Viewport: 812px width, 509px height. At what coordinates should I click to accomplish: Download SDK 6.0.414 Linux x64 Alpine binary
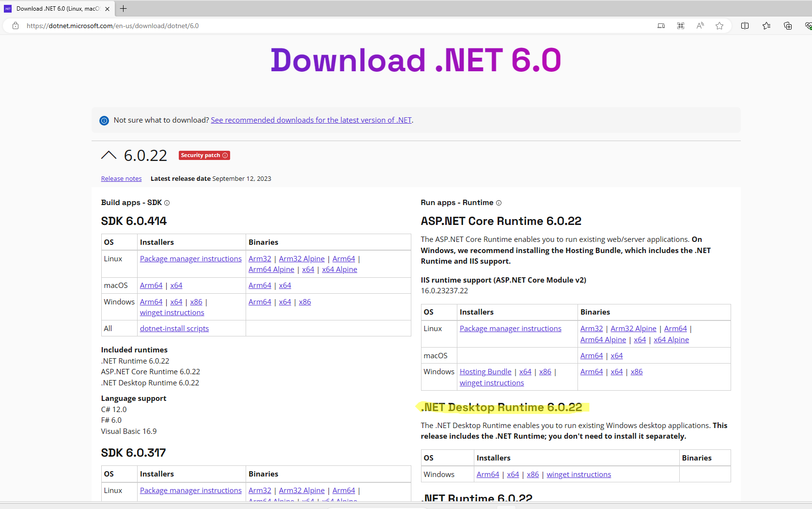pyautogui.click(x=340, y=270)
